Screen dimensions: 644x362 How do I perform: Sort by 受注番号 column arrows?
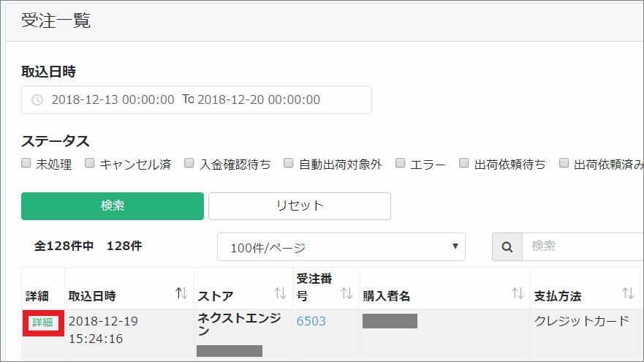pos(346,293)
